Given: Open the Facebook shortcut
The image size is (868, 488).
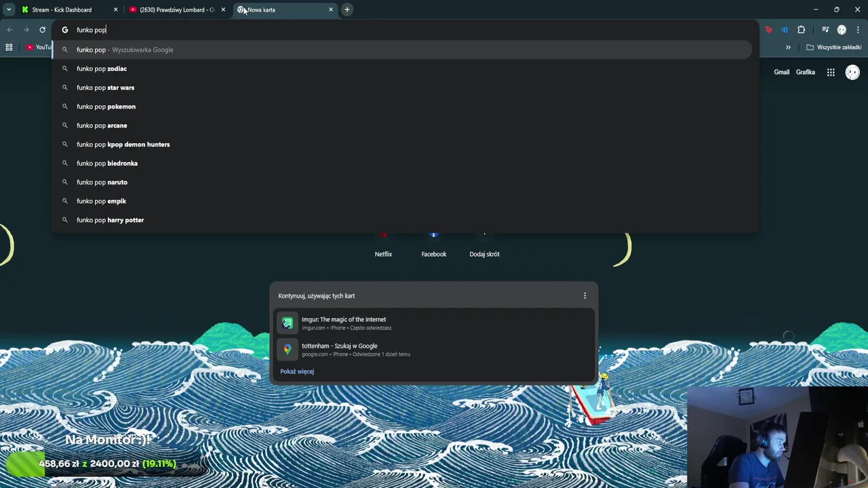Looking at the screenshot, I should (434, 245).
